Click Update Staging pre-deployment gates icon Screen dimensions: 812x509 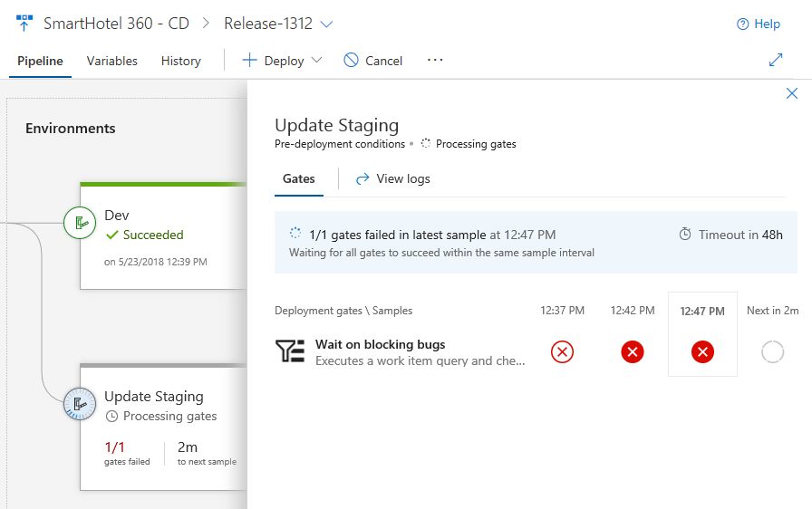coord(80,404)
